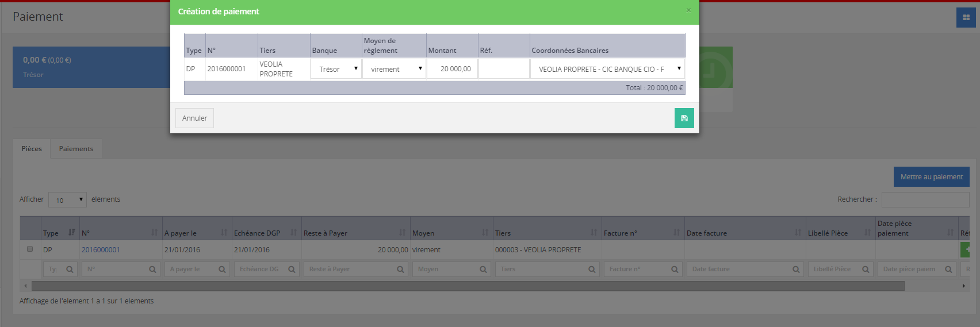The image size is (980, 327).
Task: Save the payment with the green disk icon
Action: point(684,118)
